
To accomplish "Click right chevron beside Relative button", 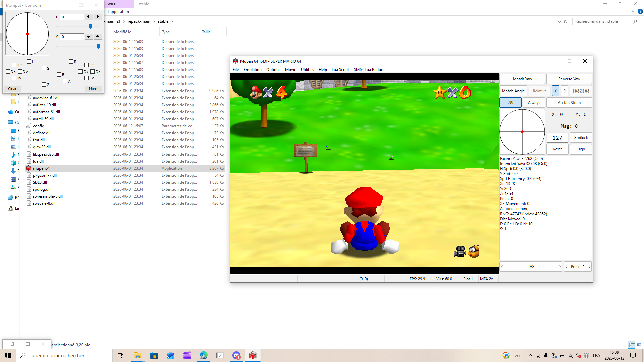I will pos(565,91).
